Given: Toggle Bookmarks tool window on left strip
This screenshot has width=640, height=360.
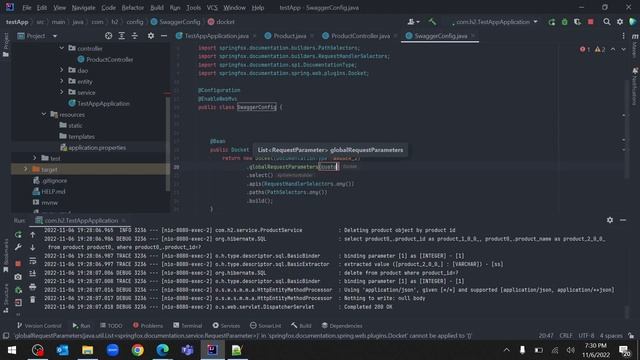Looking at the screenshot, I should click(x=5, y=256).
